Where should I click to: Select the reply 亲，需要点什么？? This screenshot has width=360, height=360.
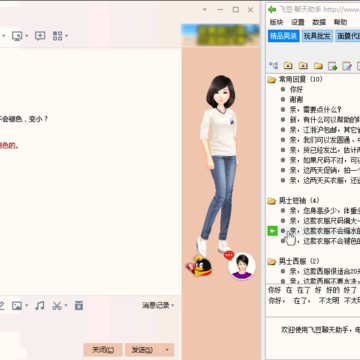click(316, 110)
